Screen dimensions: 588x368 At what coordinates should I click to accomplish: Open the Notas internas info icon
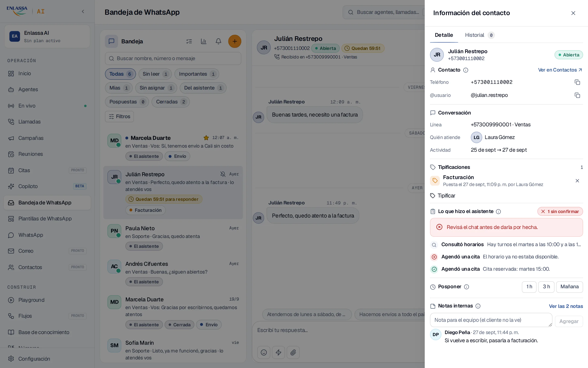[x=478, y=306]
